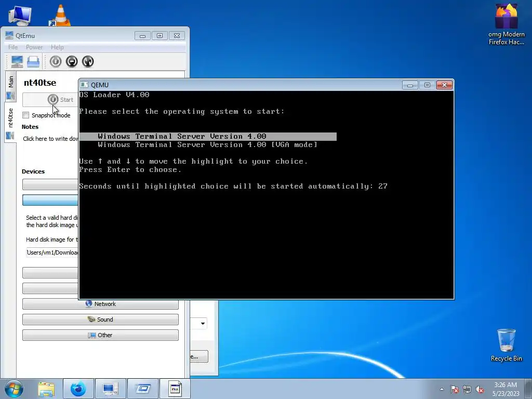The height and width of the screenshot is (399, 532).
Task: Open the dropdown arrow behind the QEMU window
Action: (203, 323)
